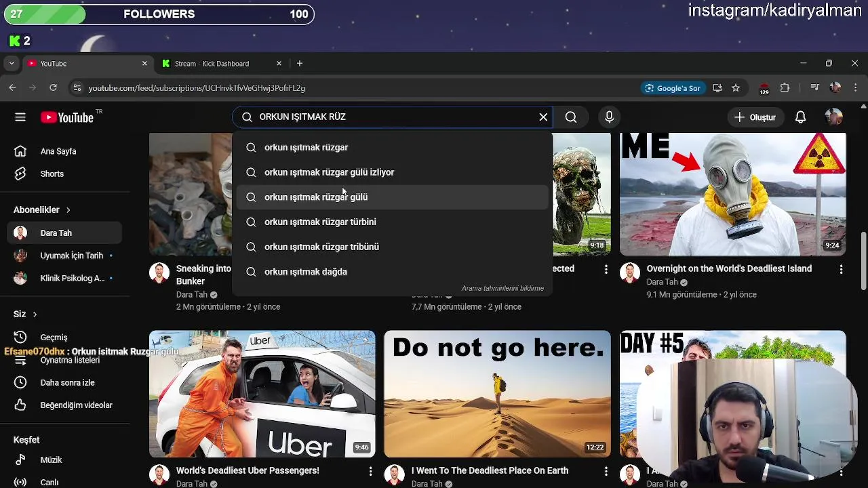
Task: Click the extension icon with 129 badge
Action: 764,88
